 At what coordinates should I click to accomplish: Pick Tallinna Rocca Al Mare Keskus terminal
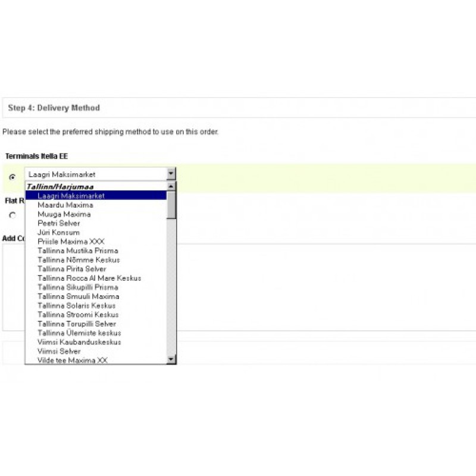click(x=96, y=278)
